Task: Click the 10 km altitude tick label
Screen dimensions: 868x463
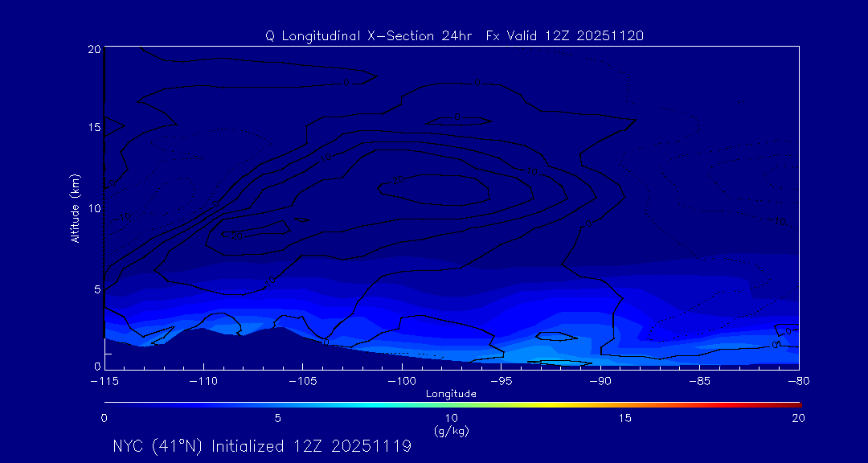Action: pyautogui.click(x=93, y=208)
